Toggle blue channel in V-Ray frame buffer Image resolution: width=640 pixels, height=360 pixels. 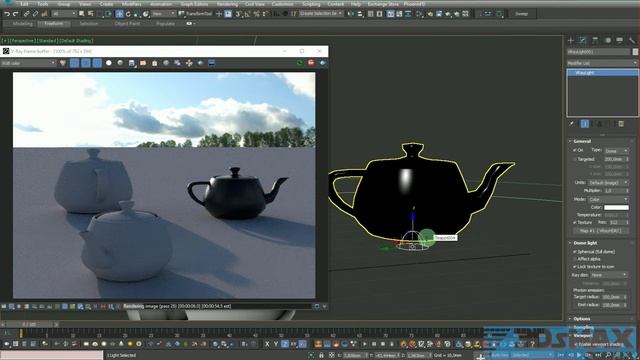coord(97,63)
